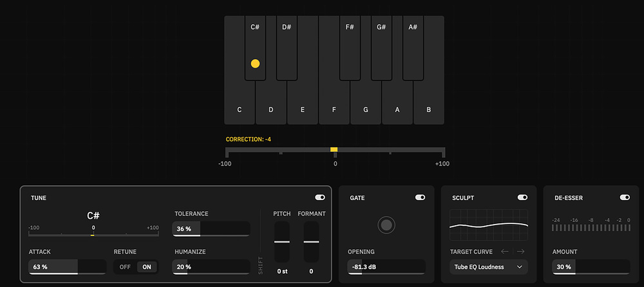Click the Formant shift vertical slider
The height and width of the screenshot is (287, 644).
(312, 242)
